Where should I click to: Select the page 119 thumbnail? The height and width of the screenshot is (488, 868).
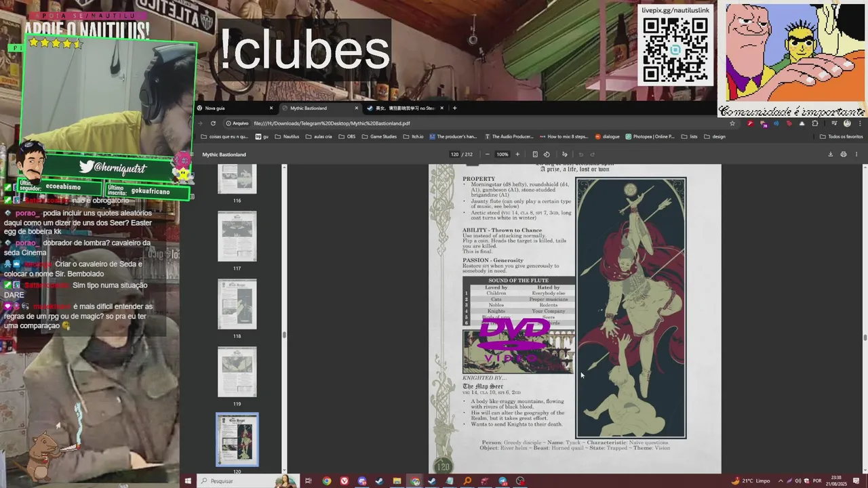[x=237, y=371]
